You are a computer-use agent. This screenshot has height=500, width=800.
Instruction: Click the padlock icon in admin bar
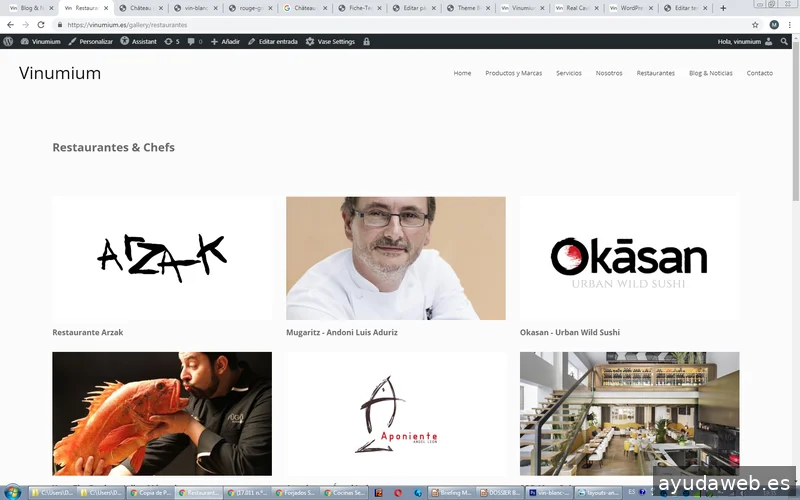[x=366, y=42]
